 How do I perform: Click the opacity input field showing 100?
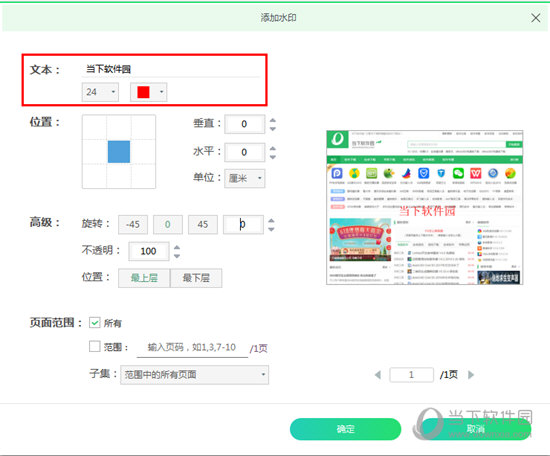[x=149, y=251]
